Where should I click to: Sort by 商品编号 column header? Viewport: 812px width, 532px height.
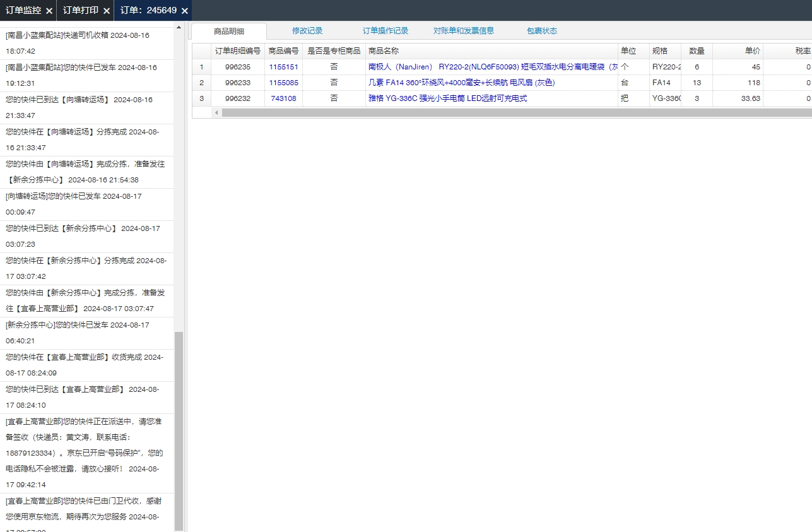click(283, 50)
